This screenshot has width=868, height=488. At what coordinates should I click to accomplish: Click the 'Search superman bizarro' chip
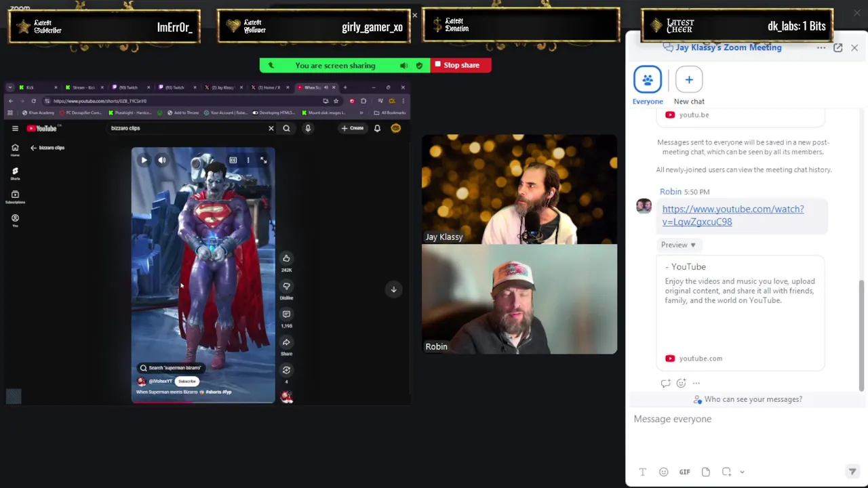pos(171,368)
